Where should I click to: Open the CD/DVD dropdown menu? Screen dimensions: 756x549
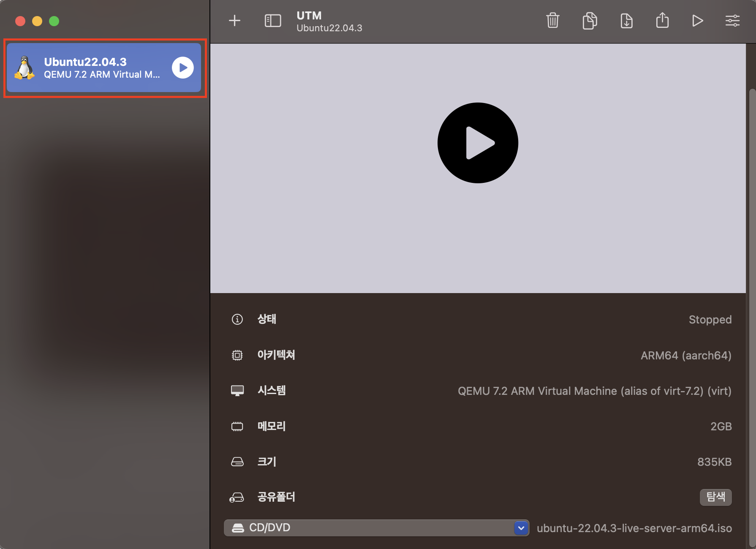(x=376, y=528)
